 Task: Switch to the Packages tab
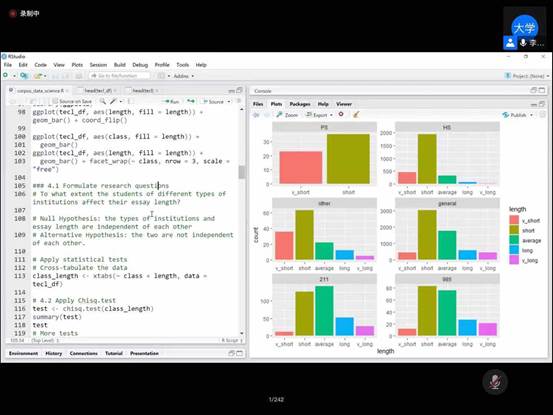(x=300, y=104)
